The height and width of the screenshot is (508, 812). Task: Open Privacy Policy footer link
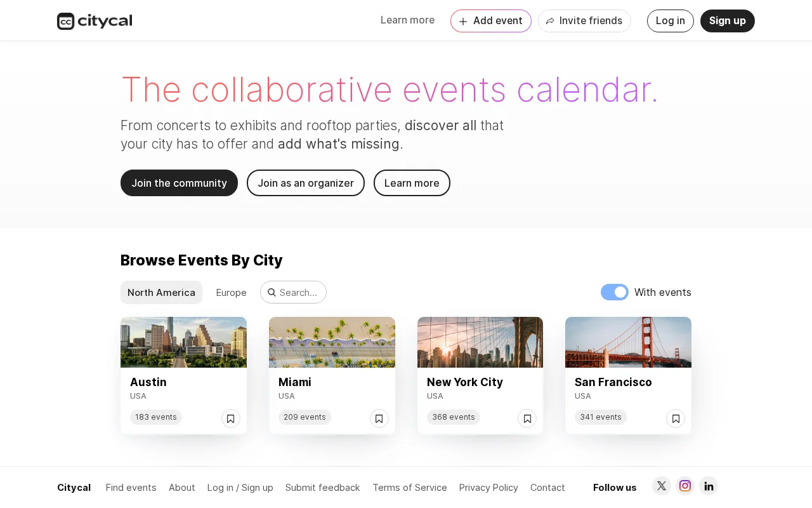488,488
